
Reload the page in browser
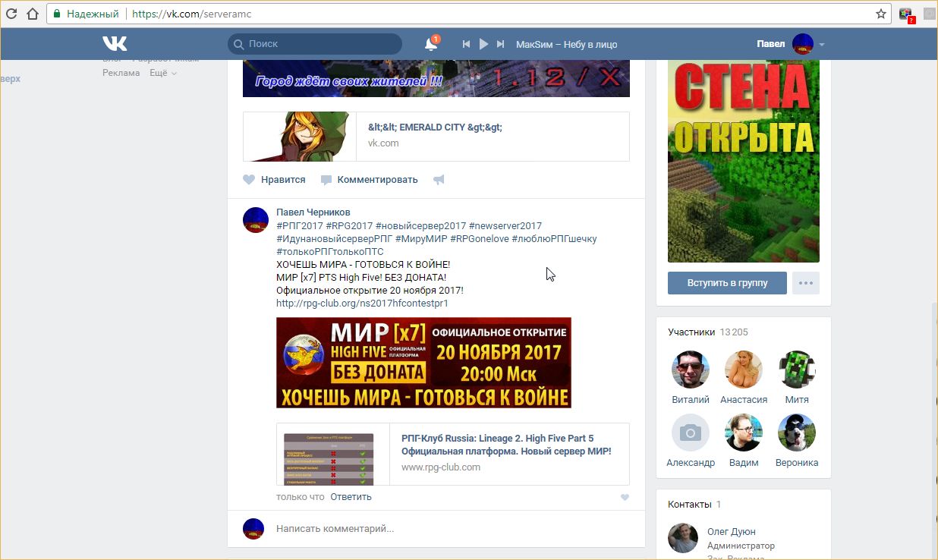pyautogui.click(x=11, y=14)
